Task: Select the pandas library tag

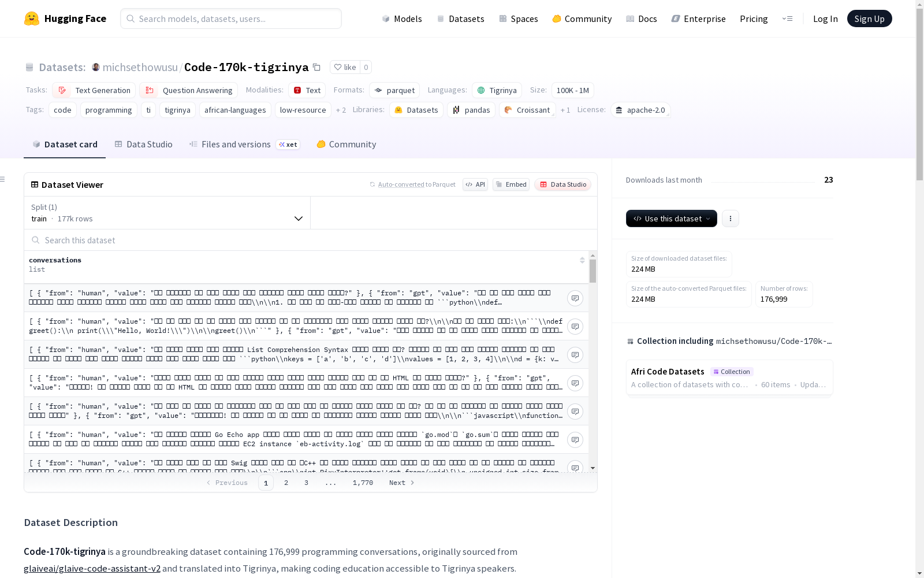Action: [x=471, y=110]
